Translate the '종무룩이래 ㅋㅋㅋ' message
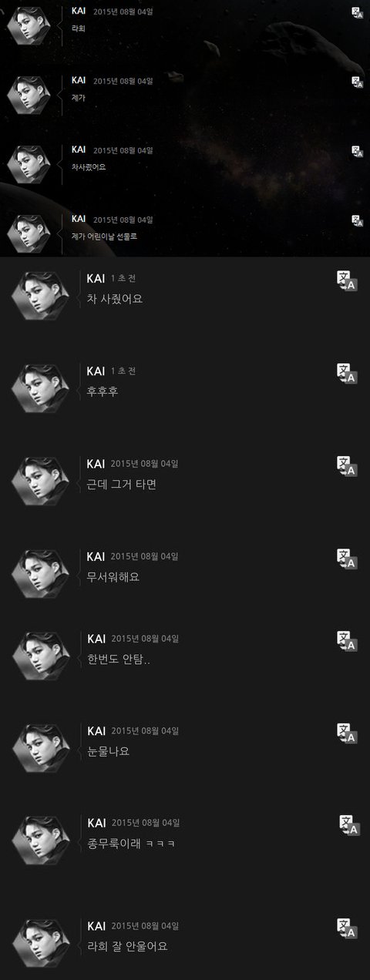The width and height of the screenshot is (370, 980). click(349, 825)
